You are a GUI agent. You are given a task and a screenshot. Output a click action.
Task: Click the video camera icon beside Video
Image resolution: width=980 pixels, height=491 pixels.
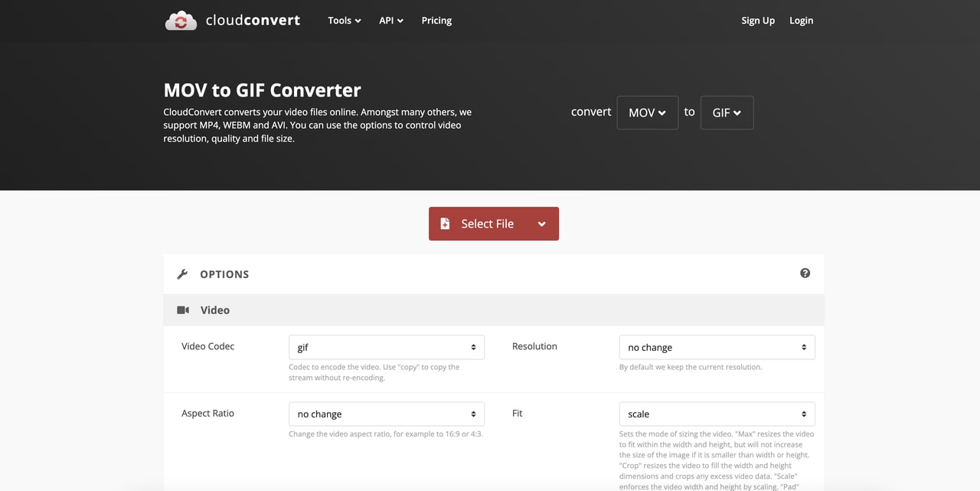(x=183, y=310)
